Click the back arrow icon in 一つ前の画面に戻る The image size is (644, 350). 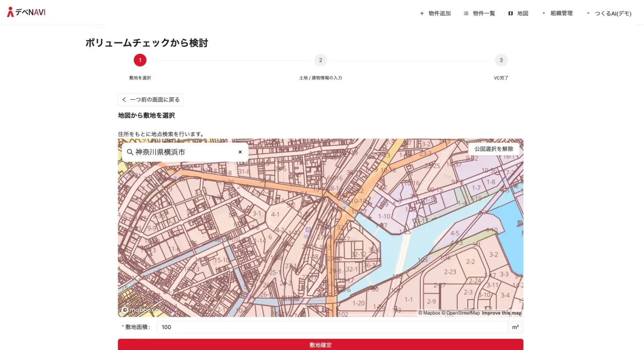pos(125,100)
